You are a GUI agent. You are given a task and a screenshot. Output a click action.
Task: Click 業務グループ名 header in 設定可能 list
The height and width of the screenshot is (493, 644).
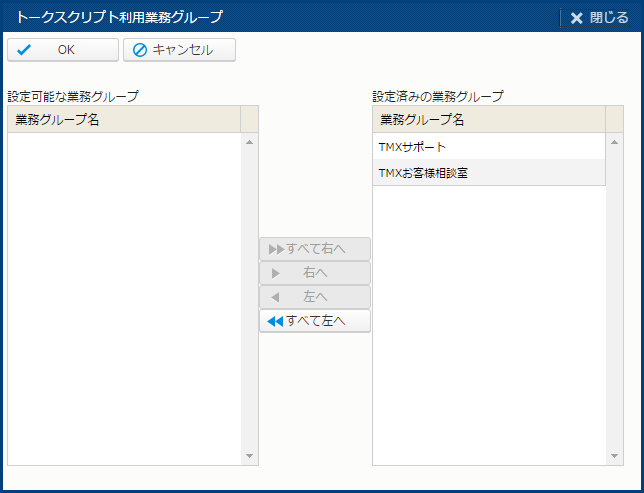coord(123,120)
